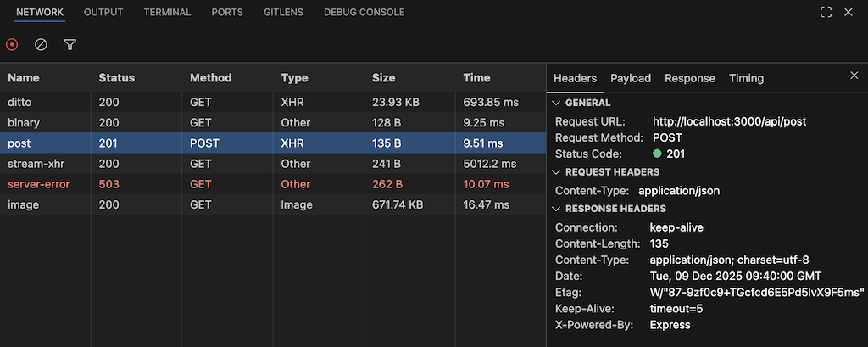Screen dimensions: 868x347
Task: Maximize the panel size
Action: (x=826, y=13)
